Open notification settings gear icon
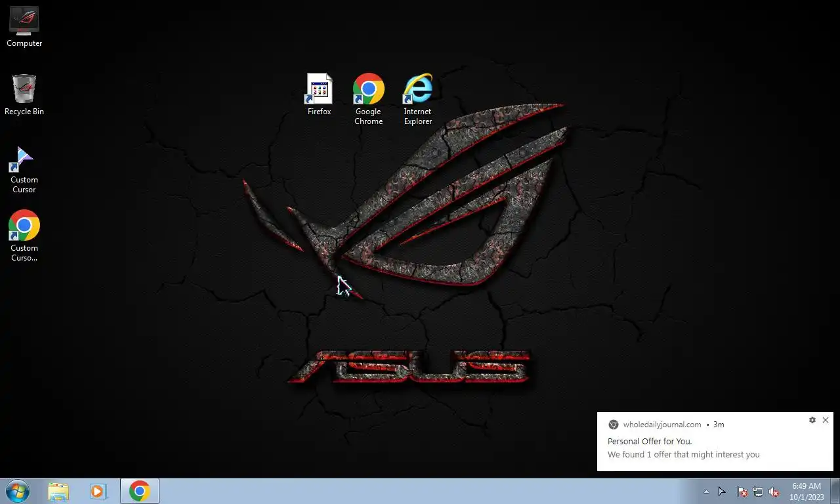 tap(812, 420)
